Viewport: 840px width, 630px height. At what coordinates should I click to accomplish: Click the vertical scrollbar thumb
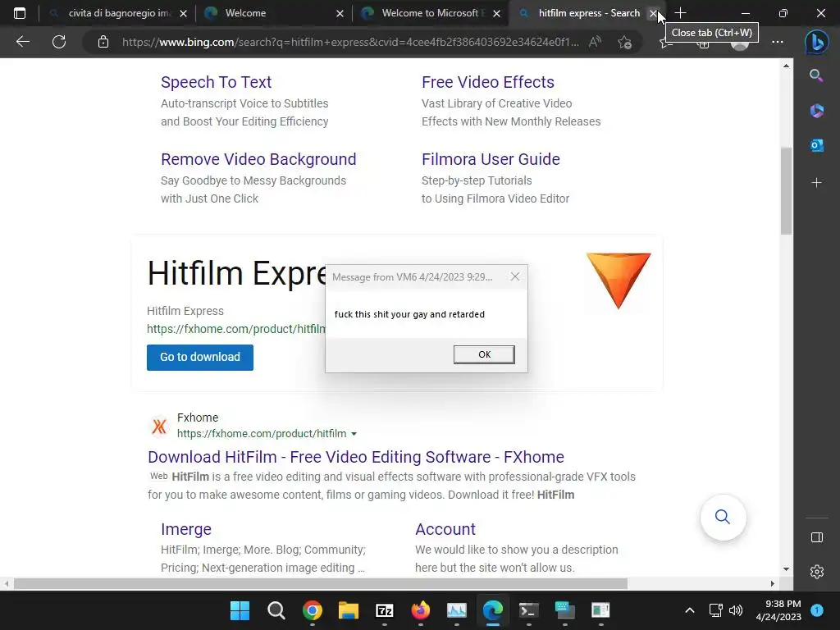(786, 190)
